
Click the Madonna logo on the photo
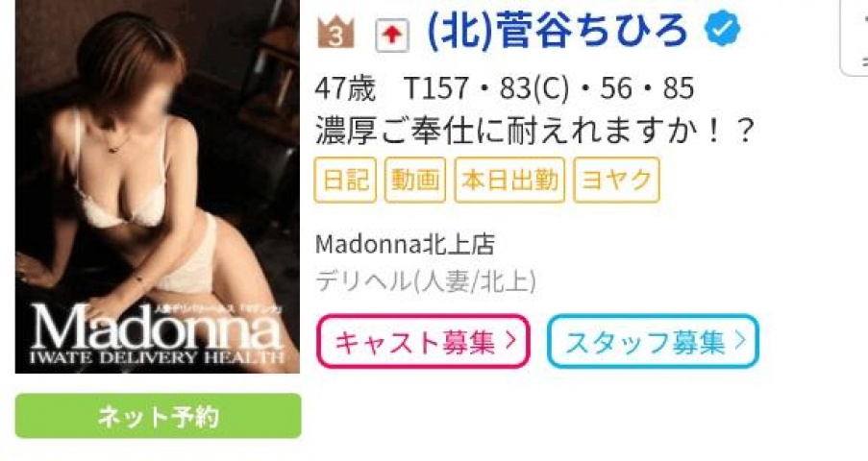158,333
